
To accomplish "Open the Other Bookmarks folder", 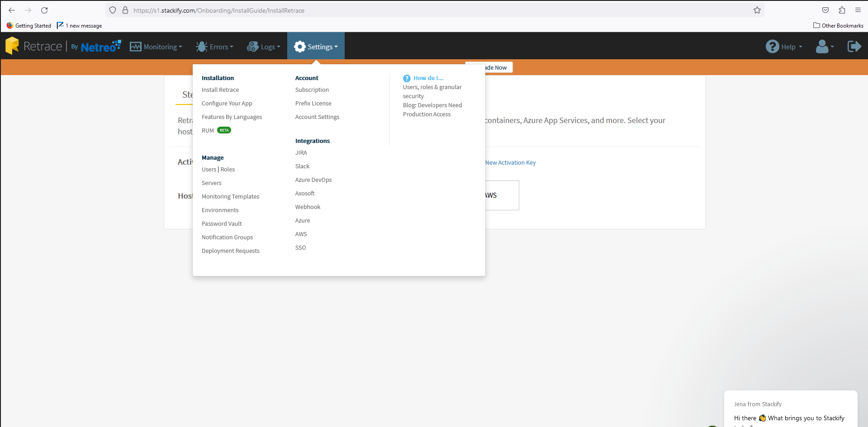I will [838, 26].
